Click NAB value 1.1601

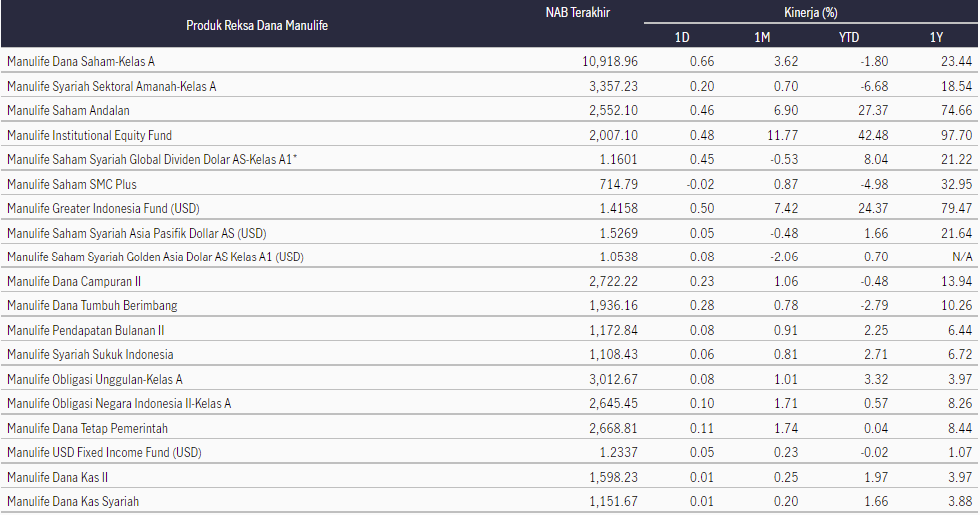[x=618, y=159]
